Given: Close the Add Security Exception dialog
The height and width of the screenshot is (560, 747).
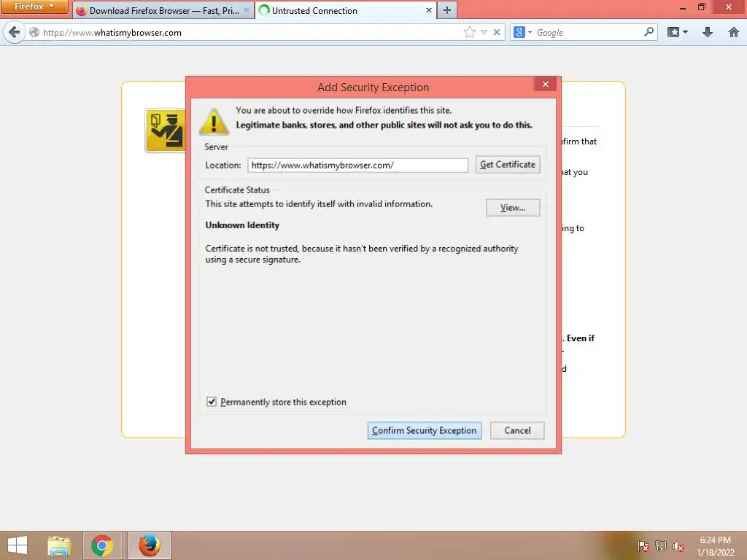Looking at the screenshot, I should point(546,85).
